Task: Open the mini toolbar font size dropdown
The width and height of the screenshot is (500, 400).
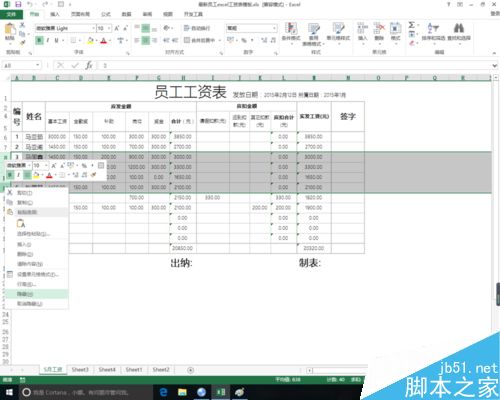Action: click(46, 165)
